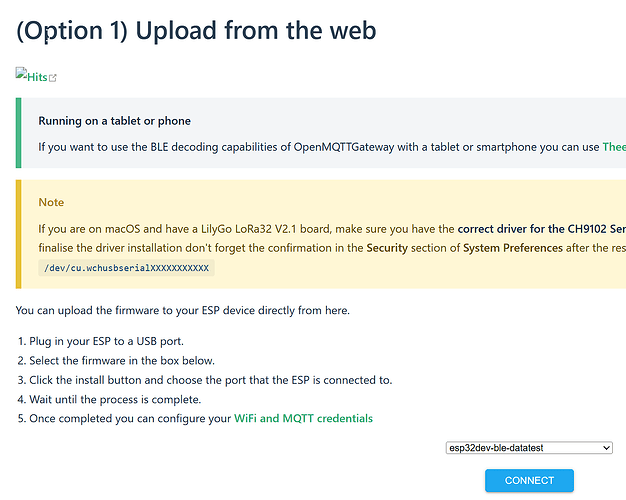
Task: Click the yellow Note box title
Action: 51,202
